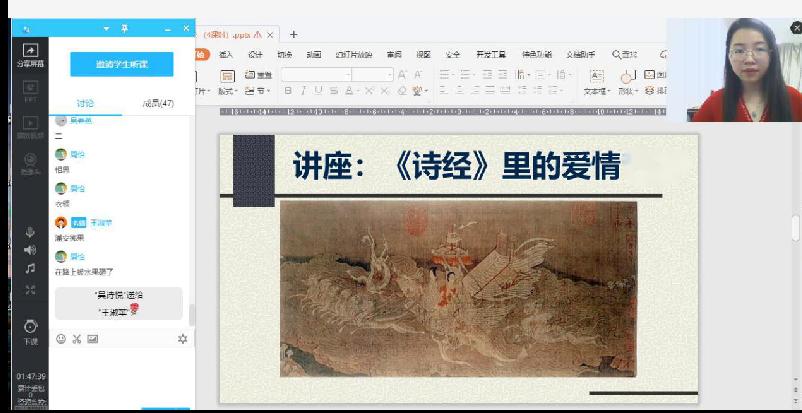Viewport: 802px width, 413px height.
Task: Open chat settings gear icon
Action: [183, 339]
